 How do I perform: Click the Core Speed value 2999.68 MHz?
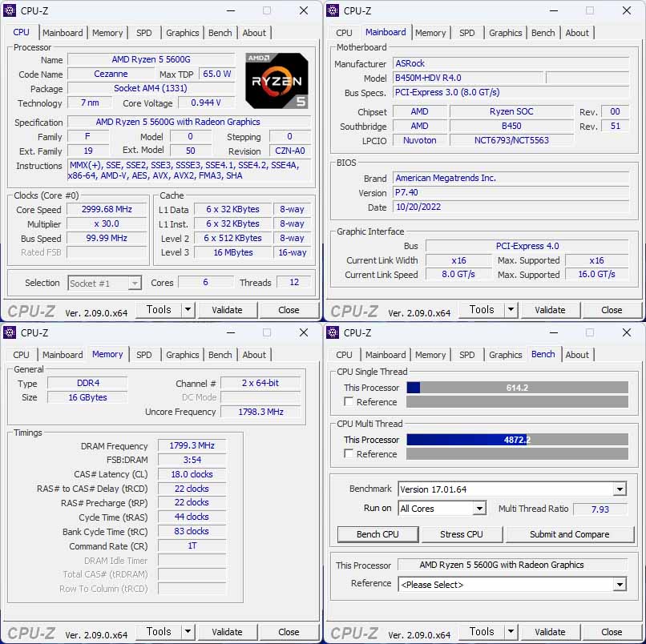(107, 209)
